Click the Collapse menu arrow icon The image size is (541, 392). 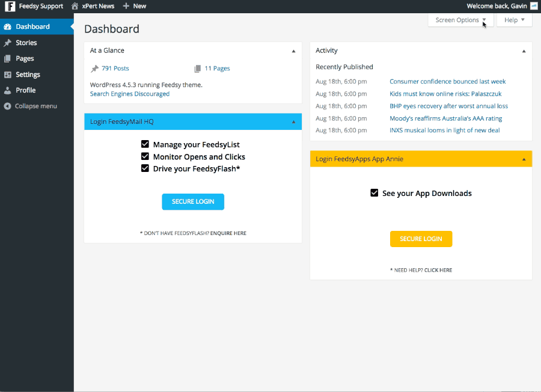pyautogui.click(x=7, y=106)
